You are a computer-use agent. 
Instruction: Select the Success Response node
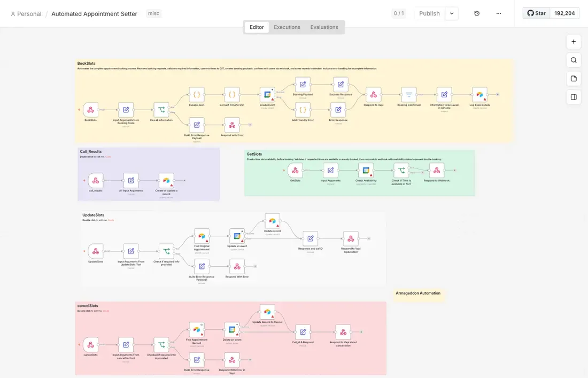(341, 84)
